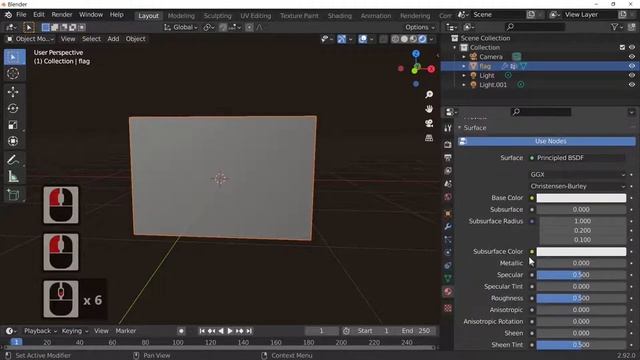This screenshot has height=360, width=640.
Task: Click the Base Color swatch
Action: point(581,198)
